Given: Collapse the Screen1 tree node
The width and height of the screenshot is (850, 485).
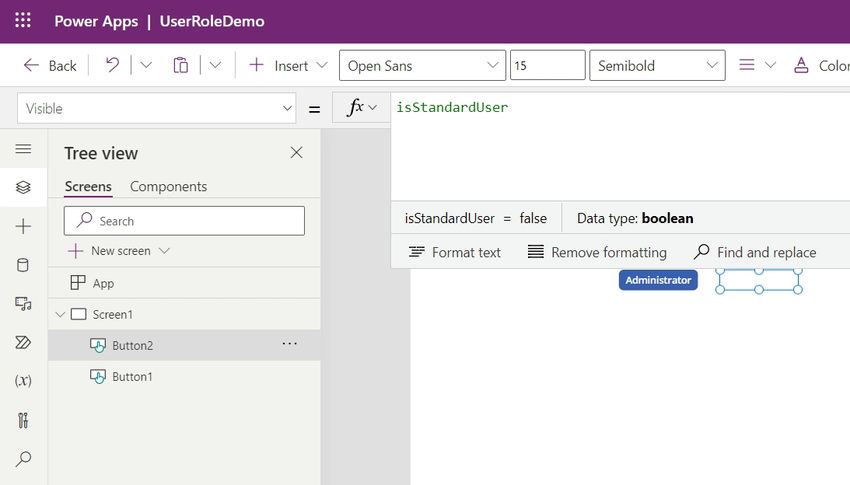Looking at the screenshot, I should [60, 314].
